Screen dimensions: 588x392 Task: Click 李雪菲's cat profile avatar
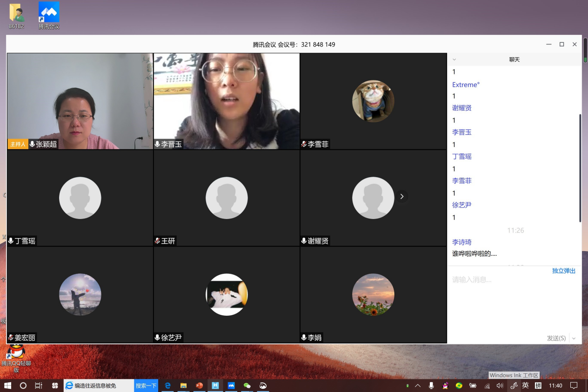(373, 101)
